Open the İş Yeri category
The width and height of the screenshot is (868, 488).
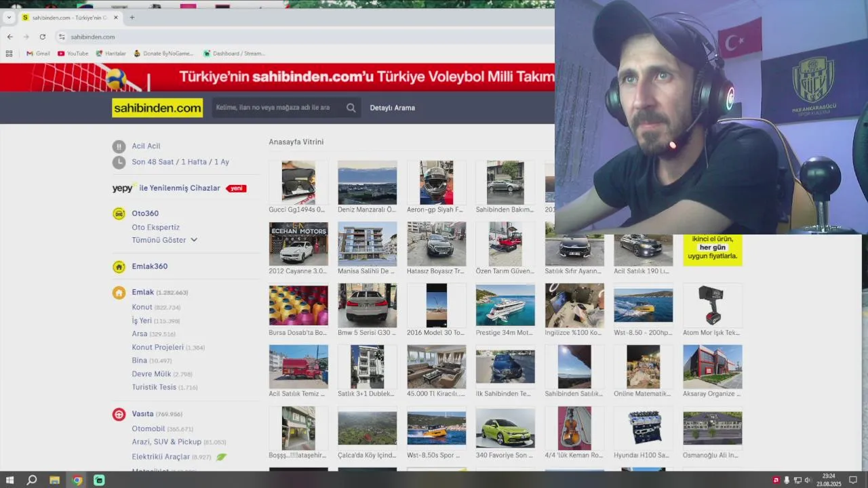[142, 321]
